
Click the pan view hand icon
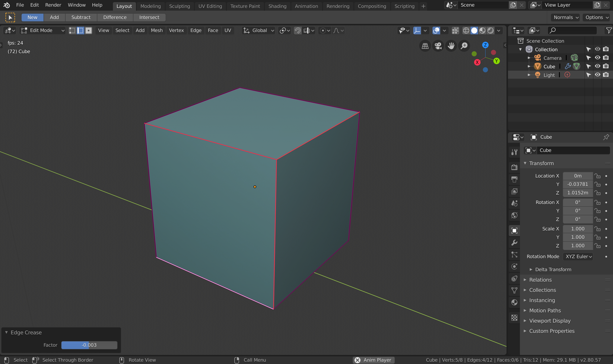tap(451, 46)
